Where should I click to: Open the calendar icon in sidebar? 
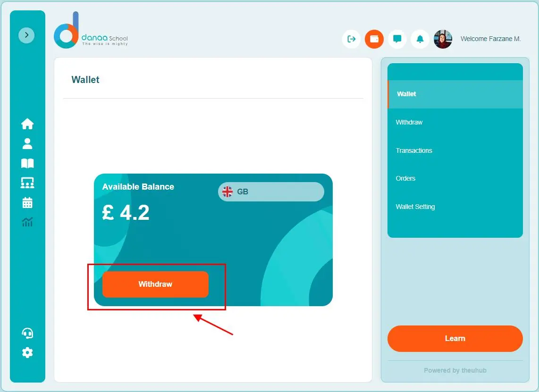[27, 202]
